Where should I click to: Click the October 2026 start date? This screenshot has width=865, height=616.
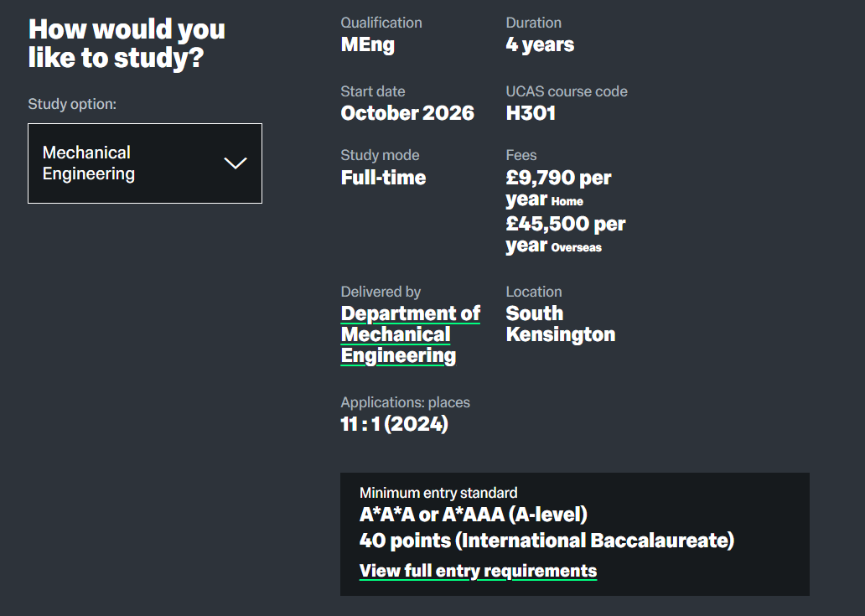[407, 113]
